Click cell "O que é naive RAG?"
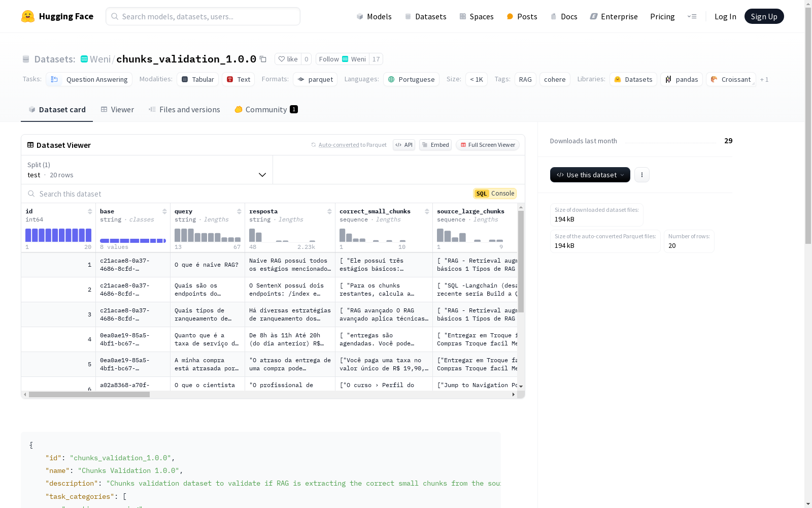The width and height of the screenshot is (812, 508). point(207,265)
